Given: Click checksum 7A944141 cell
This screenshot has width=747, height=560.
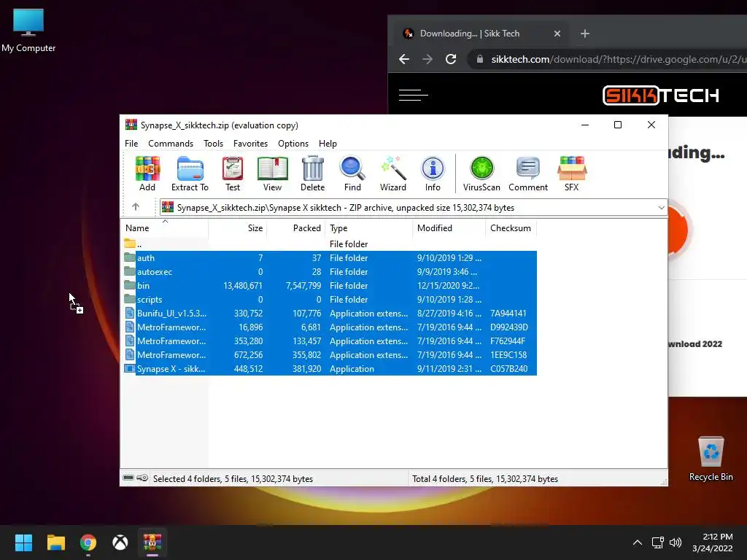Looking at the screenshot, I should [x=508, y=313].
